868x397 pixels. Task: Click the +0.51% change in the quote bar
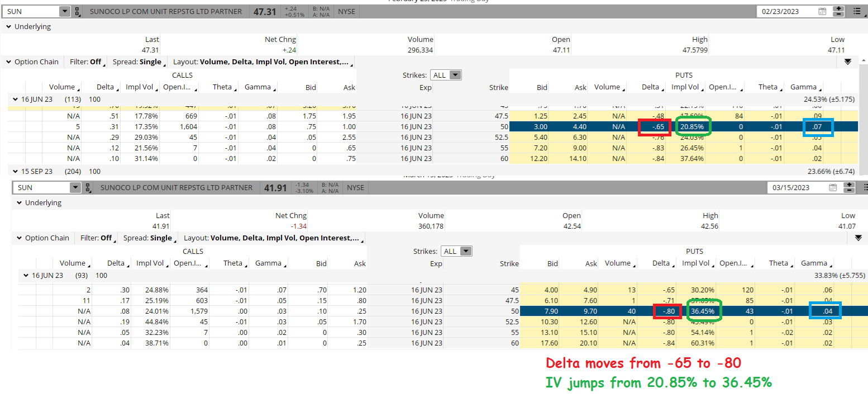click(294, 15)
